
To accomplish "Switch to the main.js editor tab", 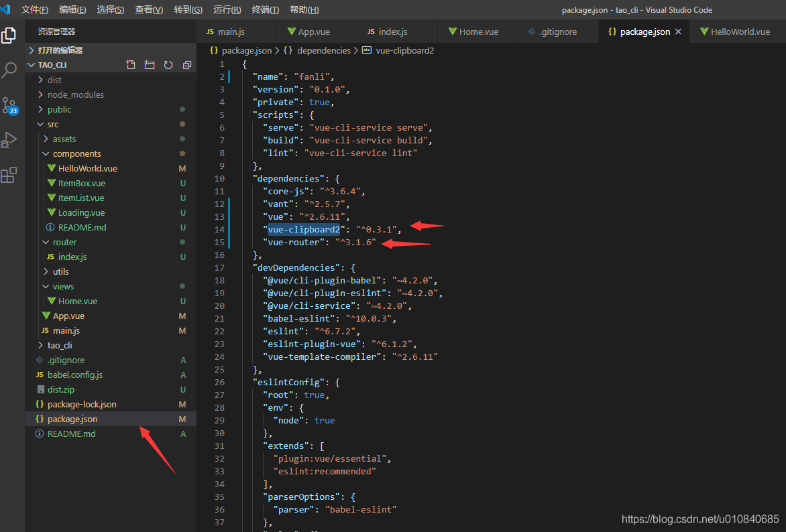I will [x=237, y=31].
